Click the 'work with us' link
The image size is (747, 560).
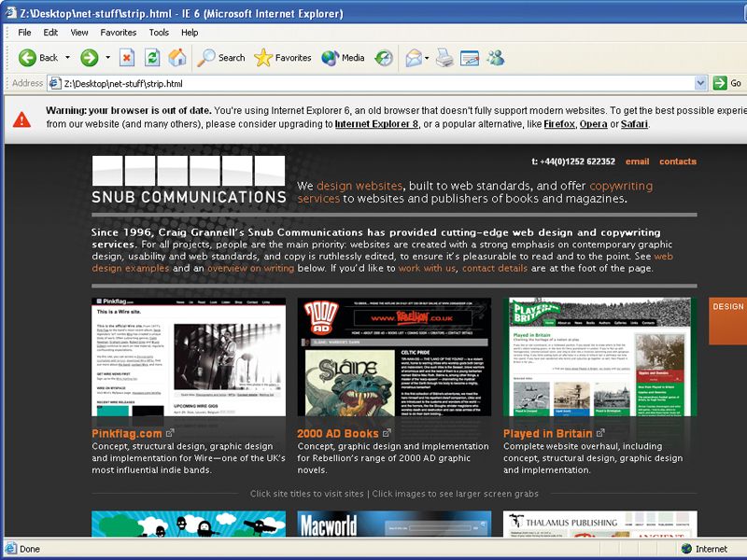tap(427, 268)
